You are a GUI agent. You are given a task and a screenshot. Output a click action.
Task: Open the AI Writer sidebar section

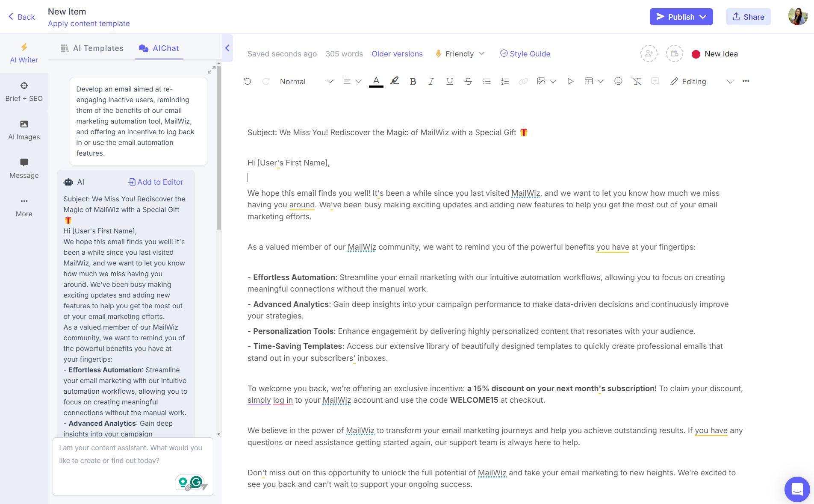point(24,53)
